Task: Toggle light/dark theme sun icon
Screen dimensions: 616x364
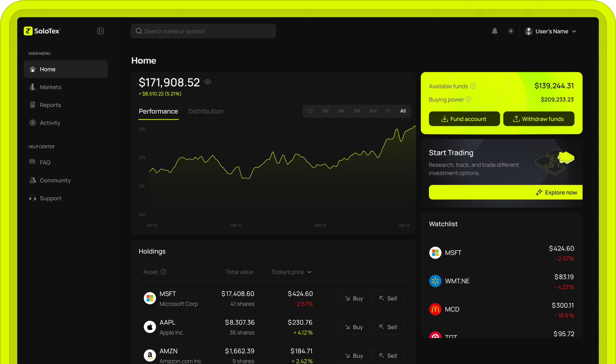Action: tap(511, 31)
